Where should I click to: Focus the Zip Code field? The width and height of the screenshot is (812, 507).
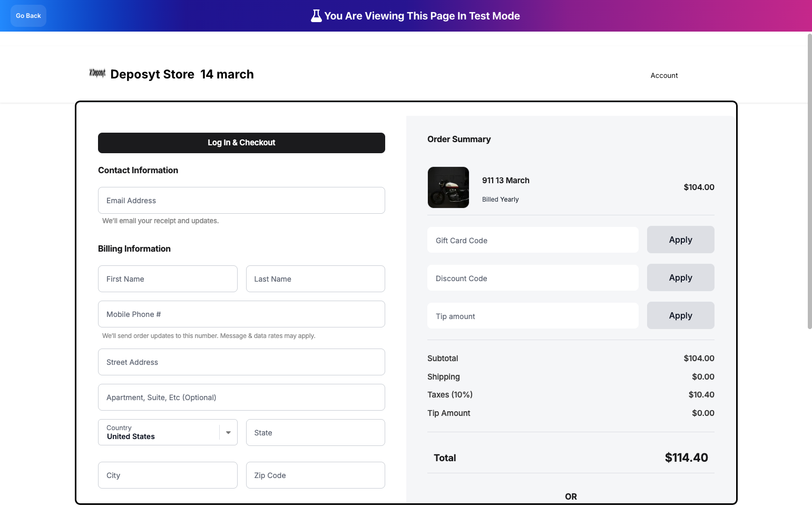tap(316, 475)
